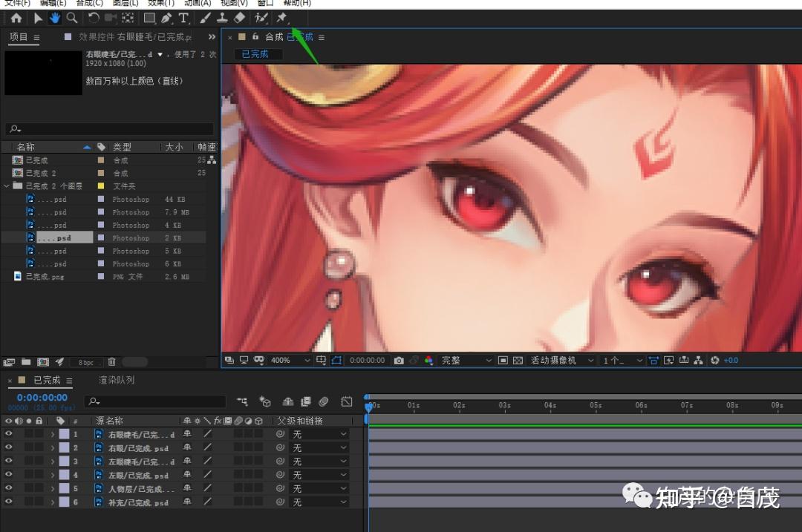
Task: Open parent dropdown for layer 6 补充
Action: click(319, 502)
